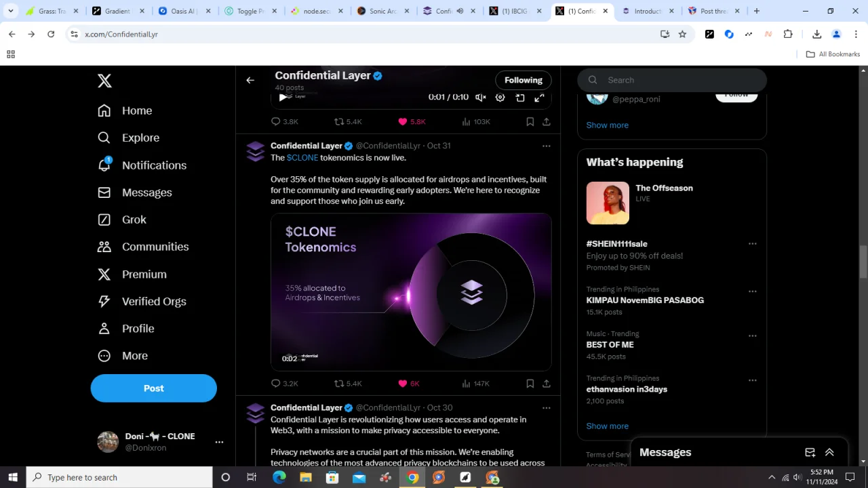Unlike the post with 5.8K likes
The width and height of the screenshot is (868, 488).
[x=412, y=122]
